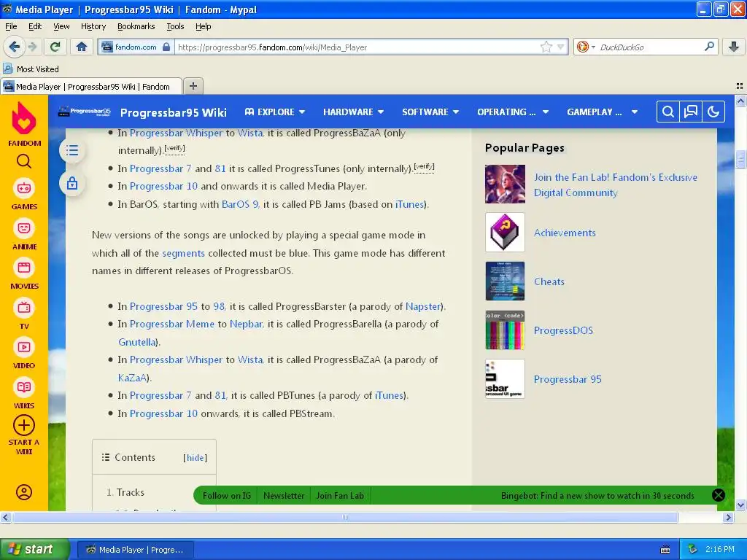Screen dimensions: 747x560
Task: Click the search magnifier in DuckDuckGo box
Action: tap(709, 47)
